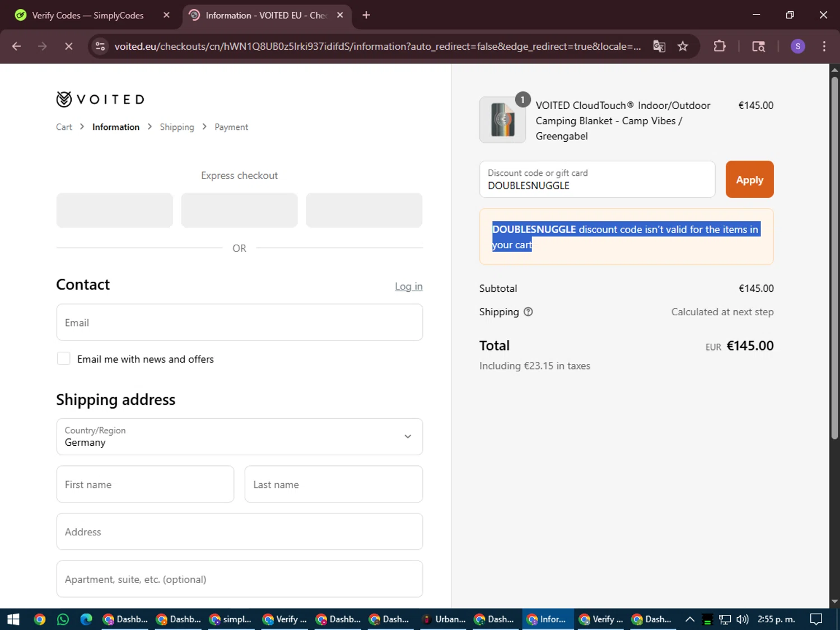Click the Total €145.00 amount
Image resolution: width=840 pixels, height=630 pixels.
750,346
